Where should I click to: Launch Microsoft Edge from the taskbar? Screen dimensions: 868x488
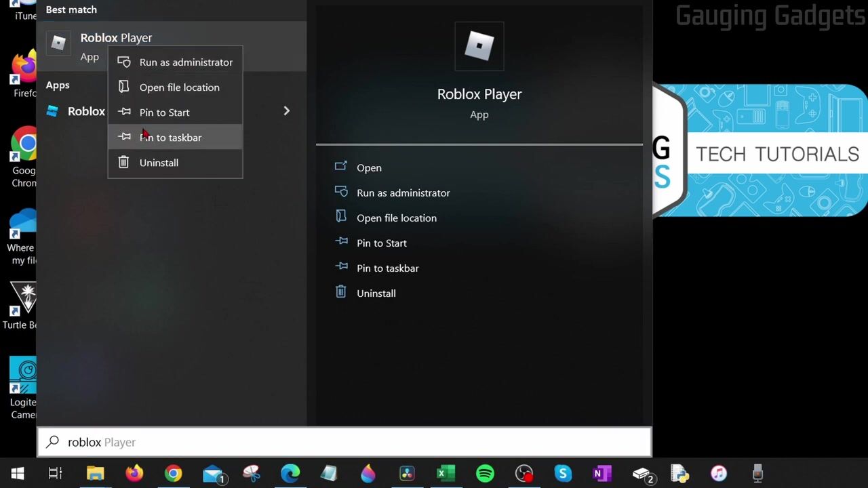(x=290, y=473)
